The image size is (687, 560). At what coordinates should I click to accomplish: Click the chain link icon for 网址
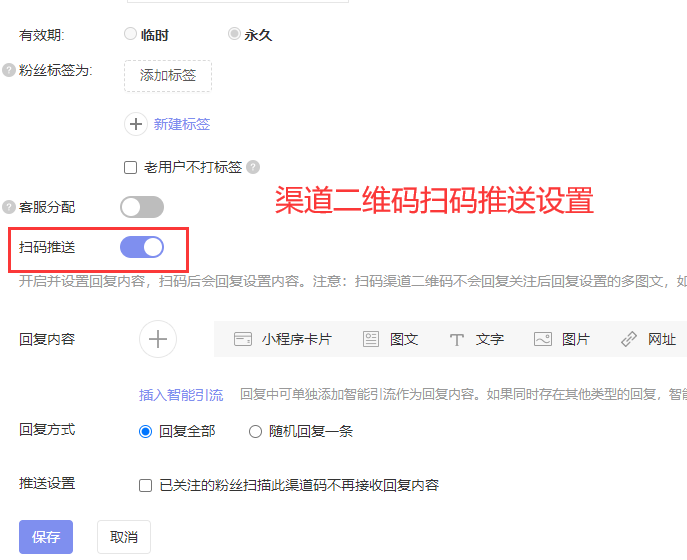629,339
